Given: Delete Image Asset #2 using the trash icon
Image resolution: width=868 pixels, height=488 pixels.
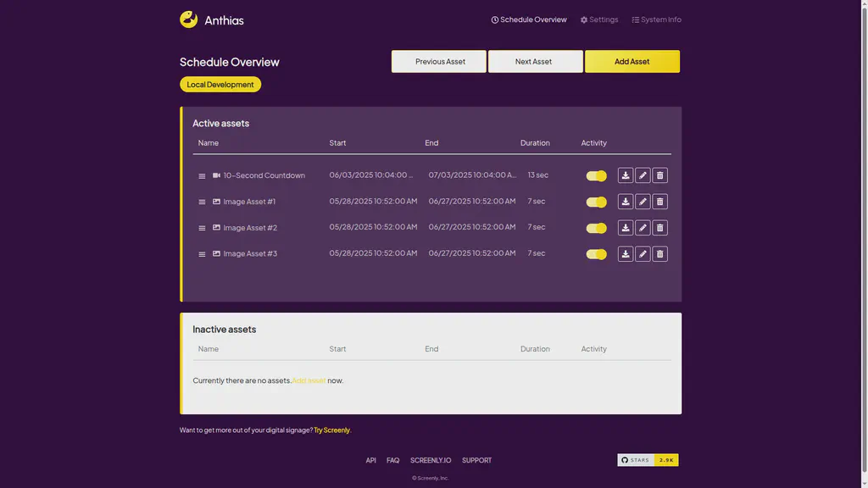Looking at the screenshot, I should pos(659,227).
